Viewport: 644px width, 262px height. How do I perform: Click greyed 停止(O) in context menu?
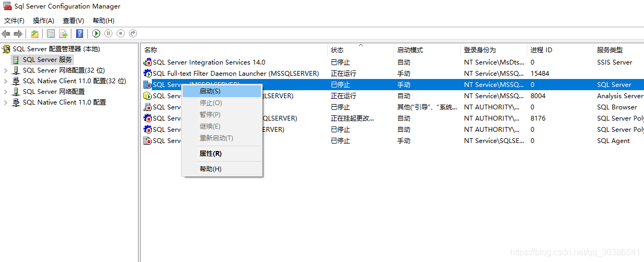[222, 103]
